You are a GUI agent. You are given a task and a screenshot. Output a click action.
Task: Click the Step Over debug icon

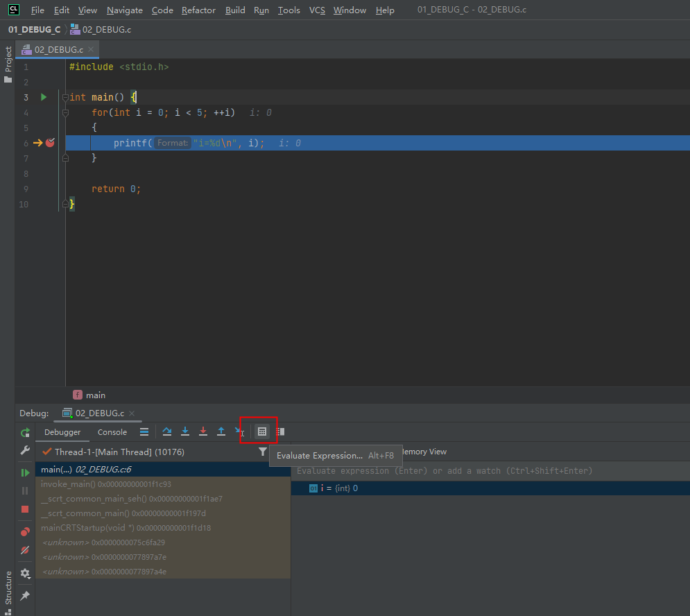[x=167, y=431]
